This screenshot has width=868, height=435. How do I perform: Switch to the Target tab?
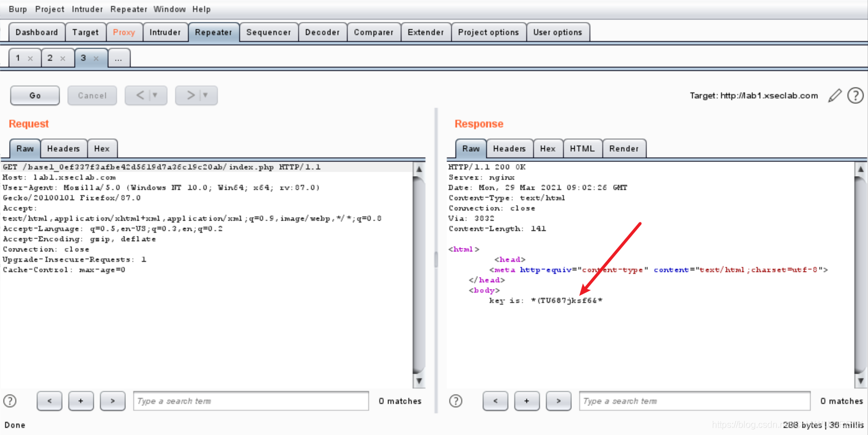(x=85, y=32)
